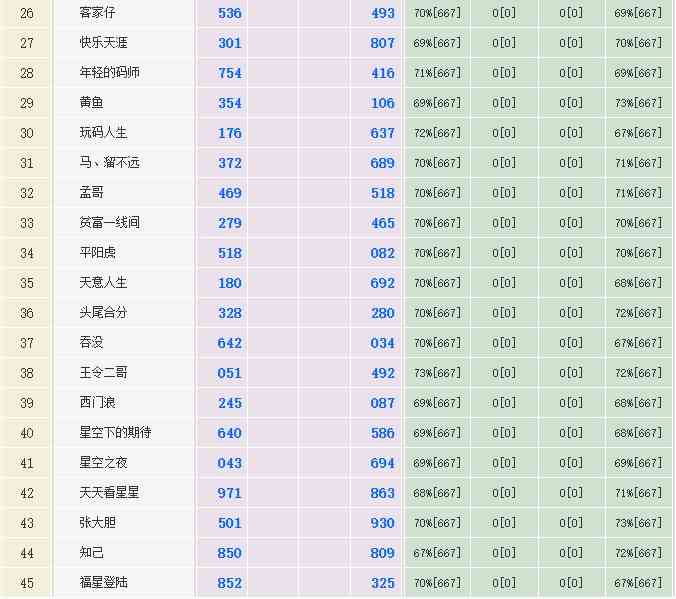Click the number 852 beside 福星登陆
Screen dimensions: 676x599
click(x=230, y=583)
